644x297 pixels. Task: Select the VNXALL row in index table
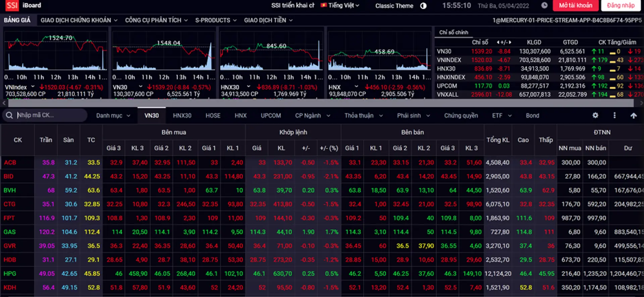coord(539,94)
